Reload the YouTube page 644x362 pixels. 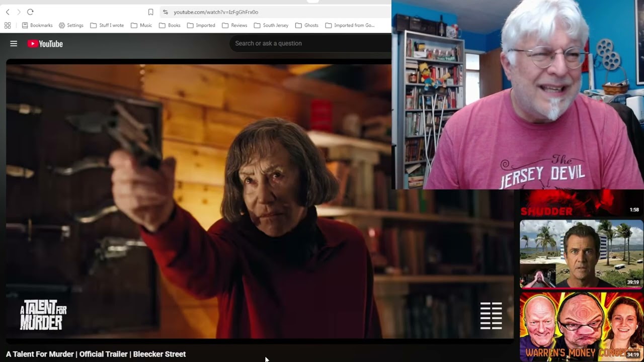point(30,12)
